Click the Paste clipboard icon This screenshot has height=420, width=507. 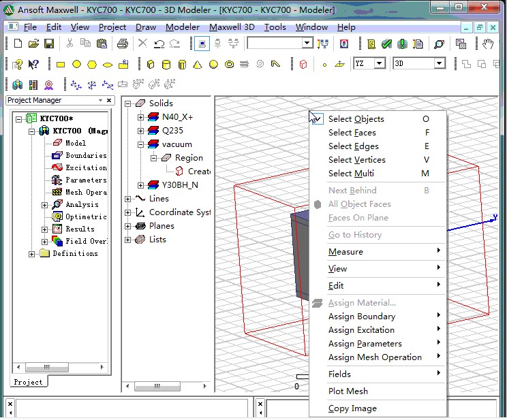(x=102, y=44)
